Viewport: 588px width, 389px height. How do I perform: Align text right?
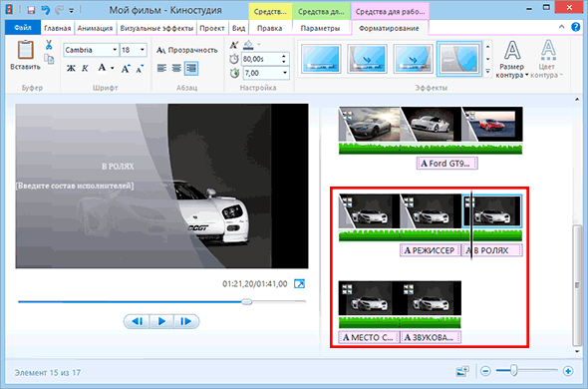pos(191,69)
